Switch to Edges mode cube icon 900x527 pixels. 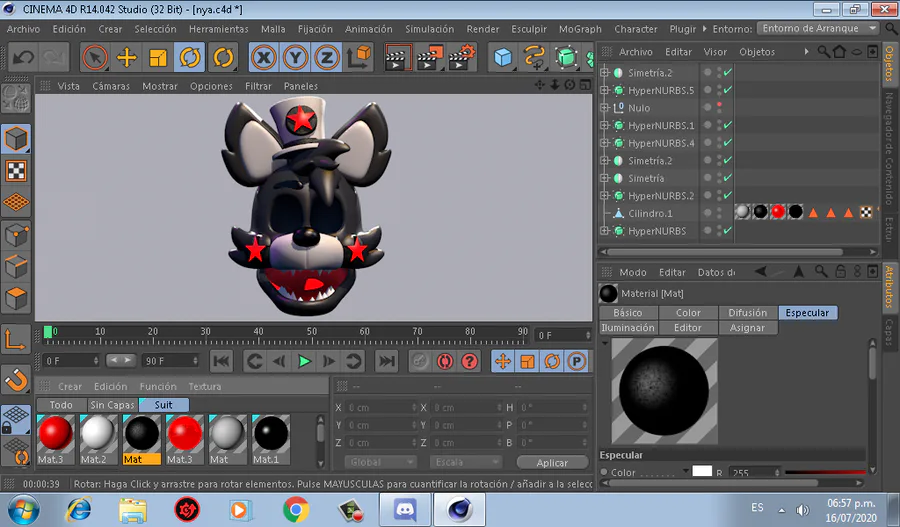[x=16, y=266]
